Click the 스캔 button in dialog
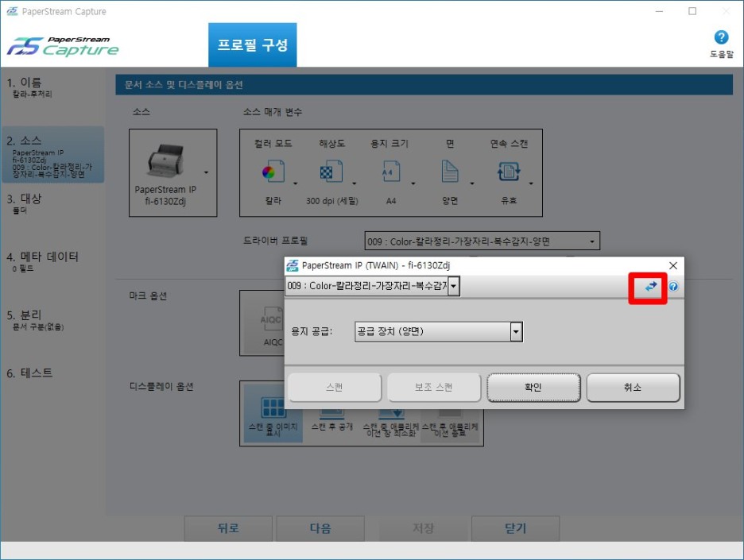The width and height of the screenshot is (744, 560). point(335,388)
